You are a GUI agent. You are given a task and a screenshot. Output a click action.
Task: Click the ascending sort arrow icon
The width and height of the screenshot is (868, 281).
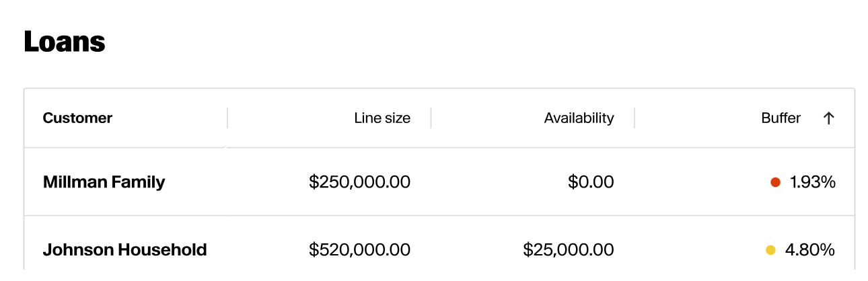[828, 118]
